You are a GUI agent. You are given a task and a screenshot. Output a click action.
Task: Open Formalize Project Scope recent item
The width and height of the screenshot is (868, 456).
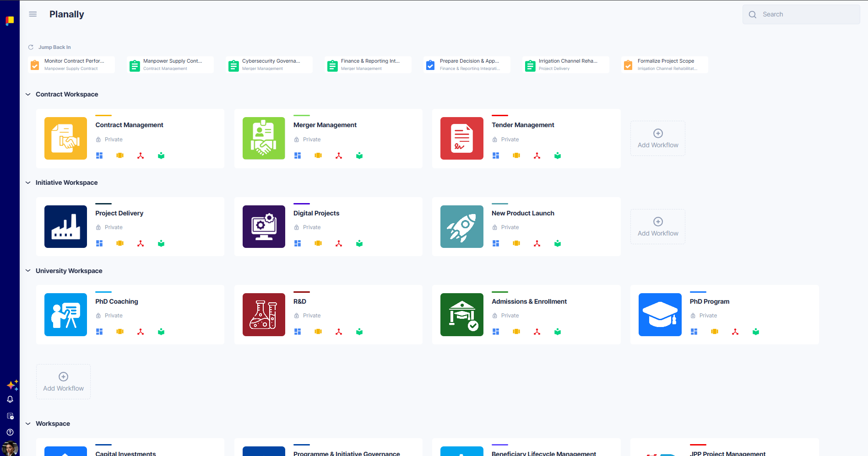click(x=665, y=64)
